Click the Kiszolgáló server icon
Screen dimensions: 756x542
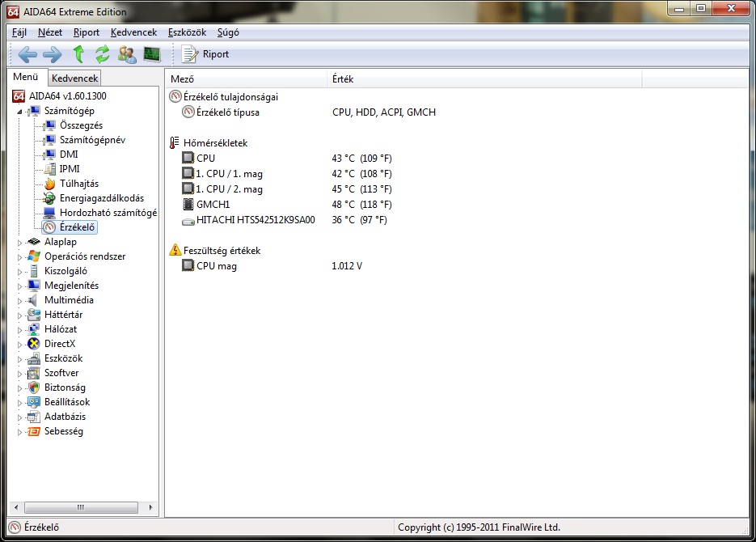(x=34, y=271)
